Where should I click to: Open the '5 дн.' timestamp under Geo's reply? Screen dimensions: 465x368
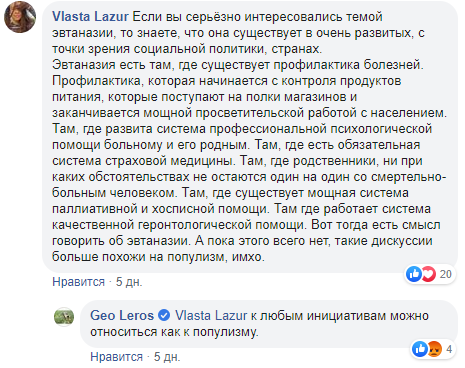[x=167, y=357]
